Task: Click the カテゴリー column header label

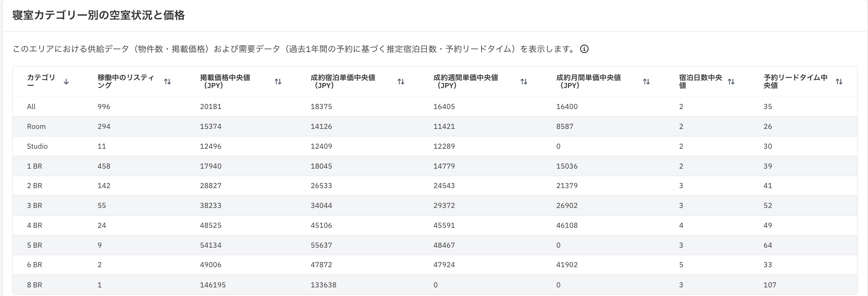Action: (41, 81)
